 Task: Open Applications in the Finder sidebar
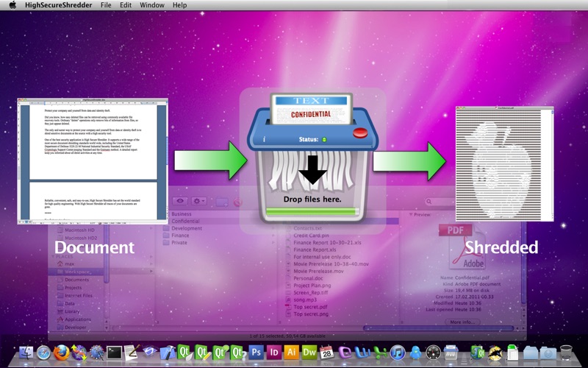click(78, 319)
